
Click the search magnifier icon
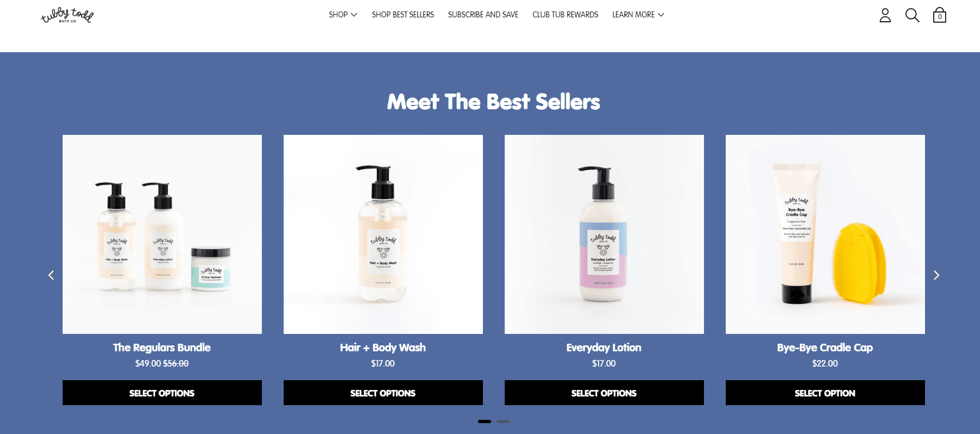912,15
